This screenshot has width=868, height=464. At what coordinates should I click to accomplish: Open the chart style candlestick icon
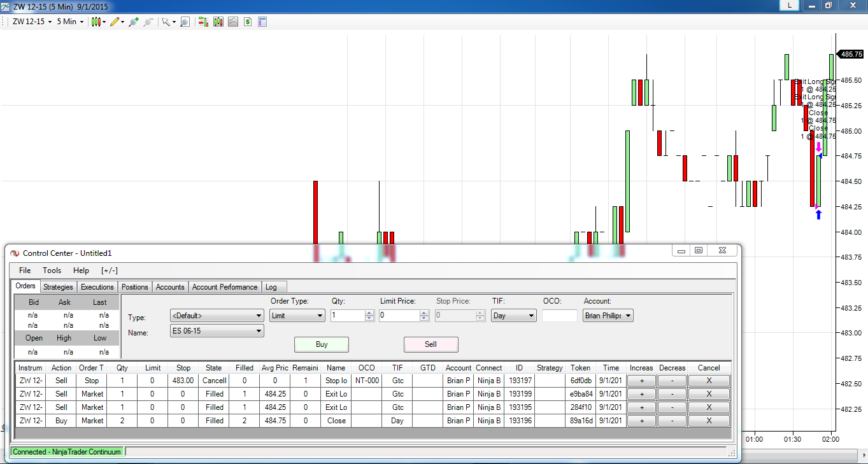click(96, 22)
